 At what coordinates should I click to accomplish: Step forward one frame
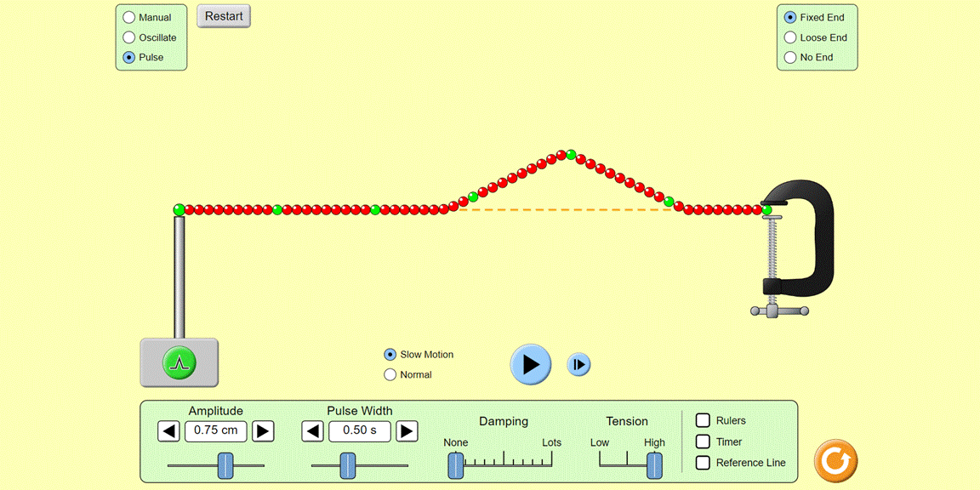[x=578, y=364]
